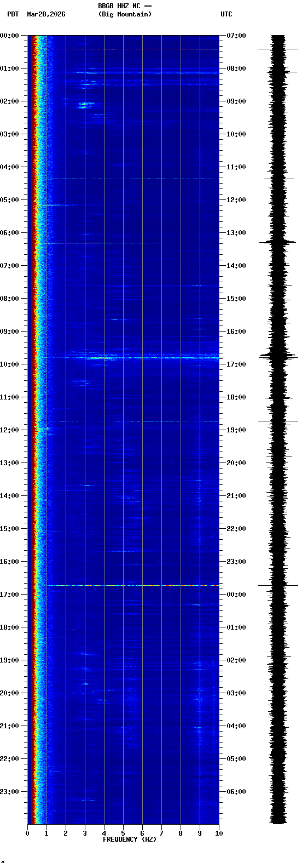Click the '(Big Mountain)' station name
Image resolution: width=302 pixels, height=868 pixels.
pyautogui.click(x=125, y=14)
